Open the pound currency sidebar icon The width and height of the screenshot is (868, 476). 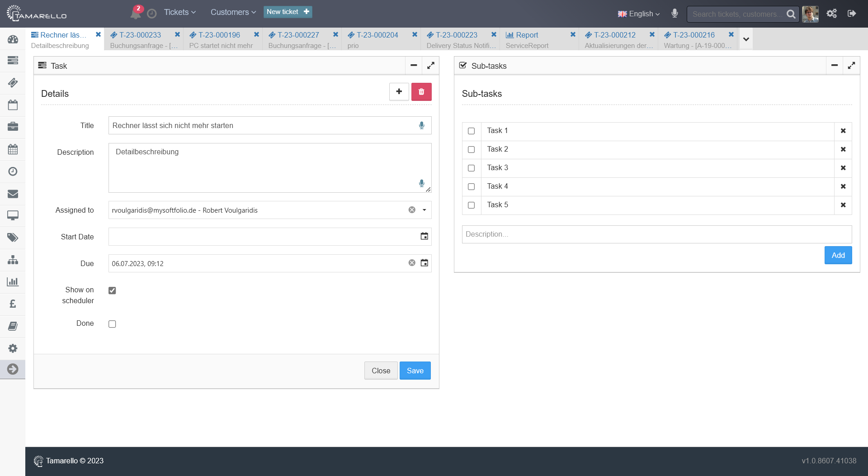click(13, 304)
